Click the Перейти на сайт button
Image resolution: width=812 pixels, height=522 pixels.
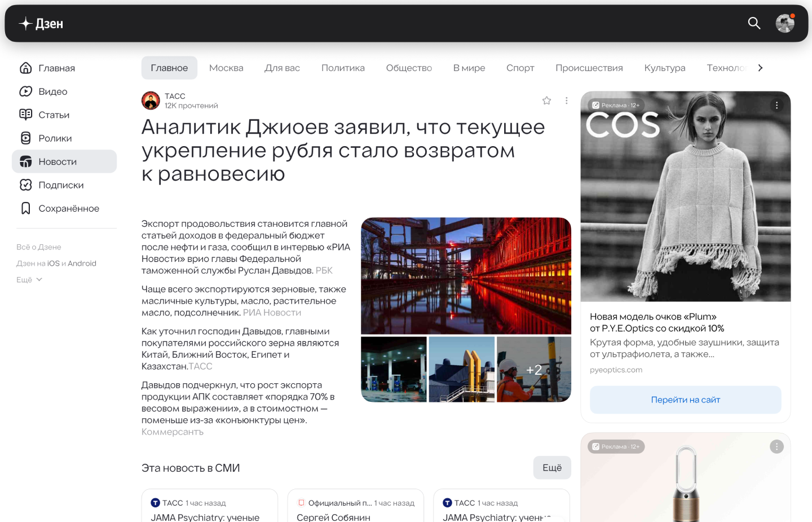pos(685,399)
